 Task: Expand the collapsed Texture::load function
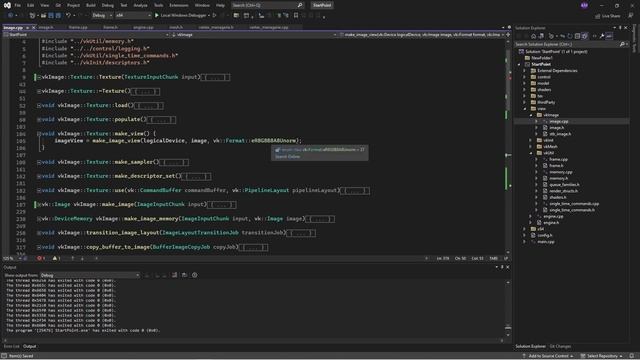39,105
